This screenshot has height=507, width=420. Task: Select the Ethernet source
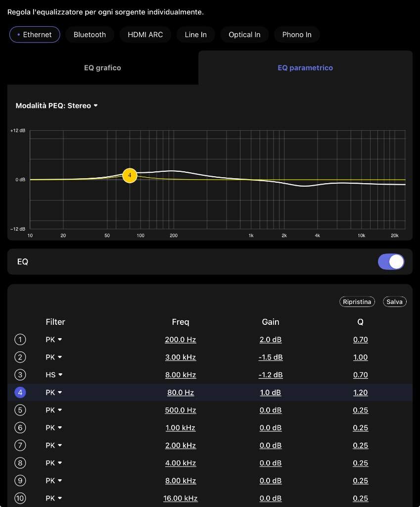(x=35, y=35)
